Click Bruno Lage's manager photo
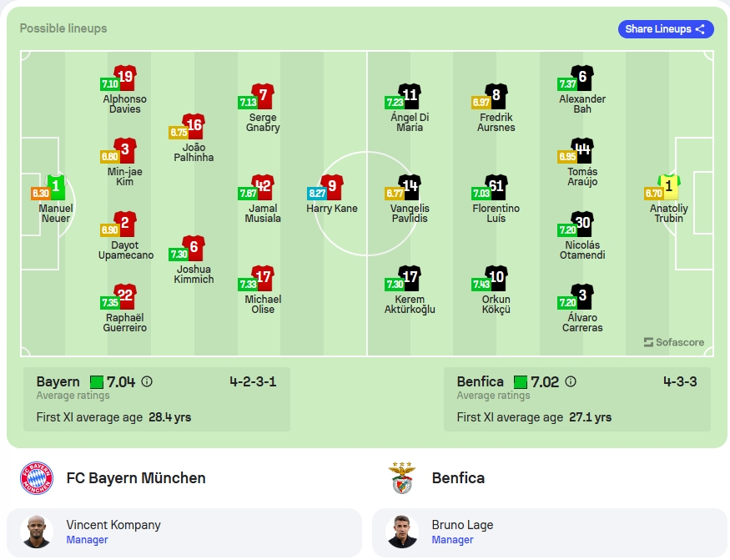Viewport: 730px width, 560px height. pos(402,532)
